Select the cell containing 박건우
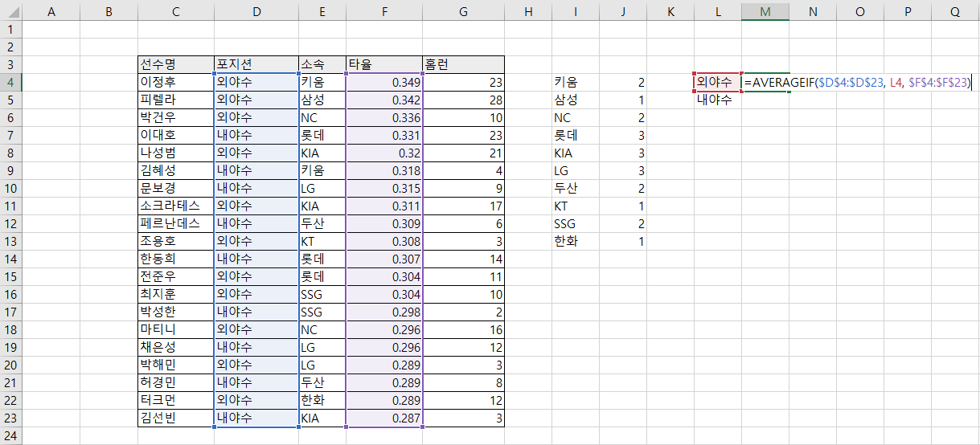The height and width of the screenshot is (445, 980). pos(175,117)
